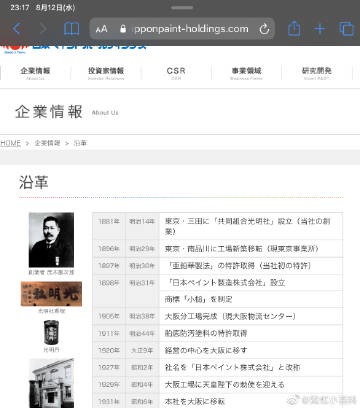Click the pponpaint-holdings.com address field
The height and width of the screenshot is (408, 360).
click(x=182, y=29)
